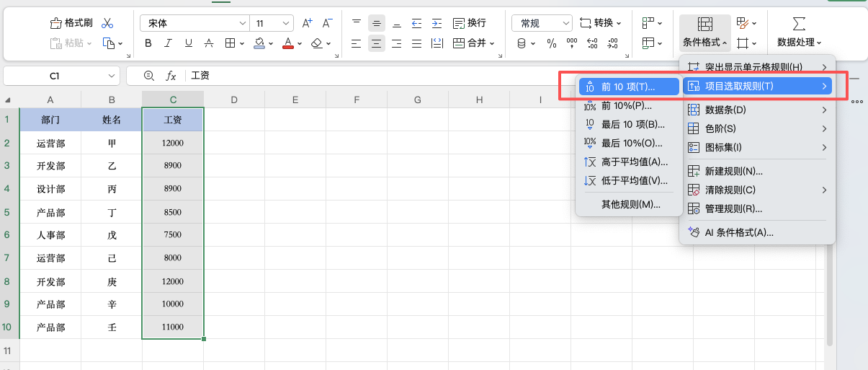
Task: Expand Color Scales (色阶) submenu
Action: (x=757, y=128)
